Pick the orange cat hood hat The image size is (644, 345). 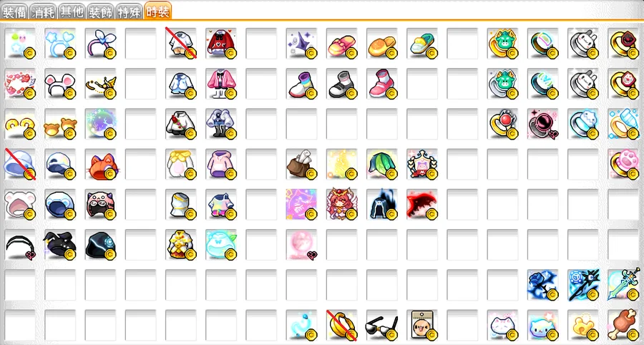(x=101, y=164)
